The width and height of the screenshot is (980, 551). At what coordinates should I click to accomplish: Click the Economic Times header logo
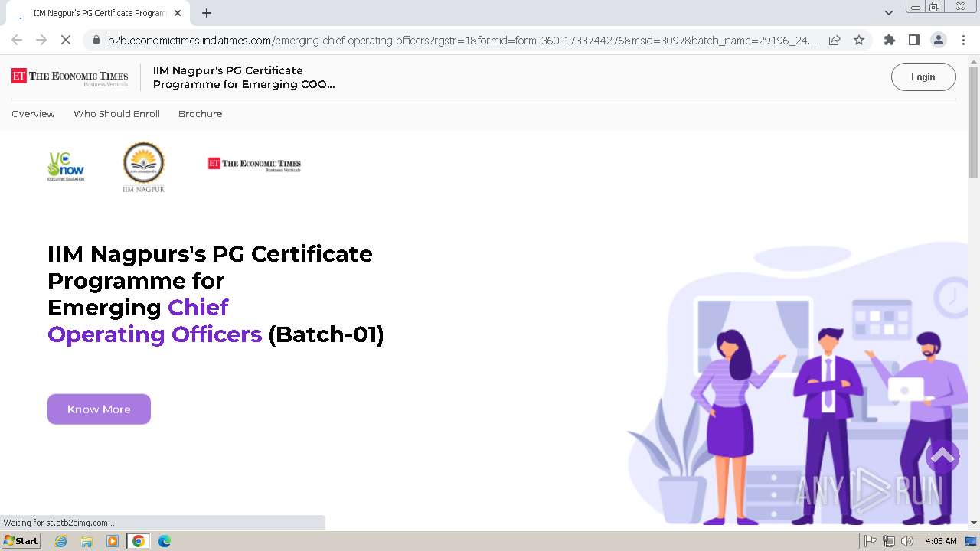(70, 77)
